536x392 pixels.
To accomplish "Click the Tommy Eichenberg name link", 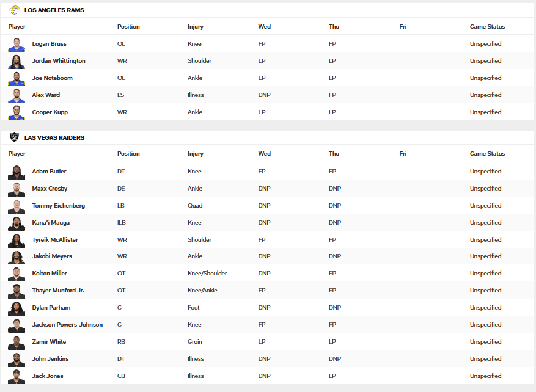I will (x=59, y=206).
